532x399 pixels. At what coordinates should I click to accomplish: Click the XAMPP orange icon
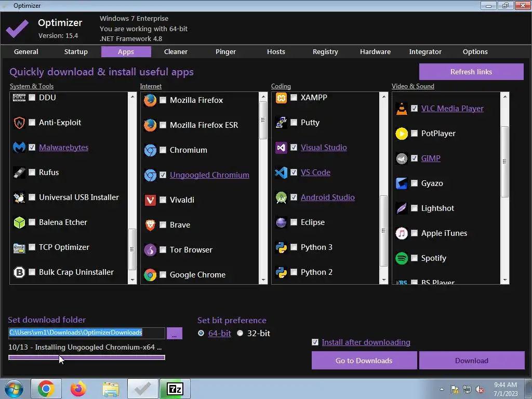(x=281, y=98)
